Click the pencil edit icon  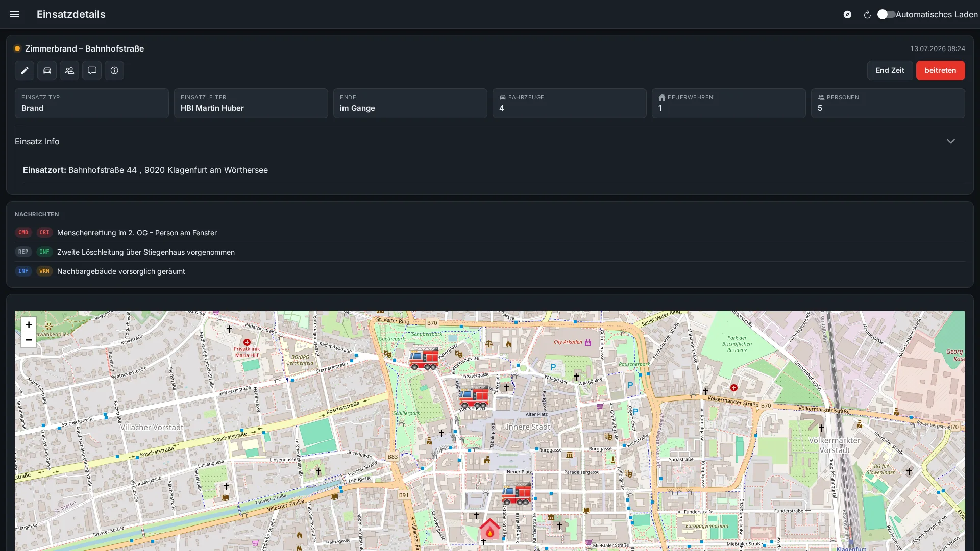(x=24, y=70)
